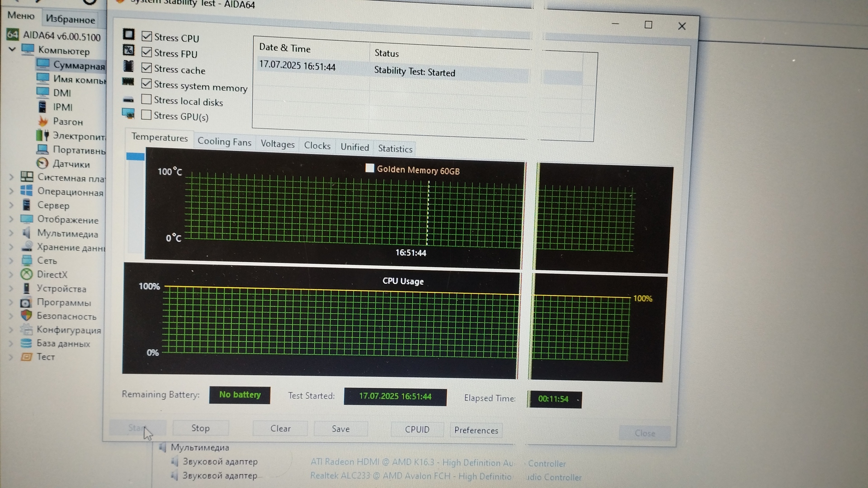The height and width of the screenshot is (488, 868).
Task: Collapse the Компьютер tree node
Action: click(12, 49)
